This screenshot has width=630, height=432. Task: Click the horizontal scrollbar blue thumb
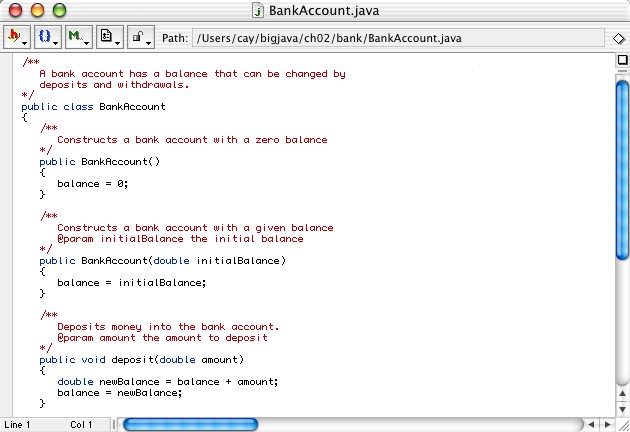(x=190, y=425)
